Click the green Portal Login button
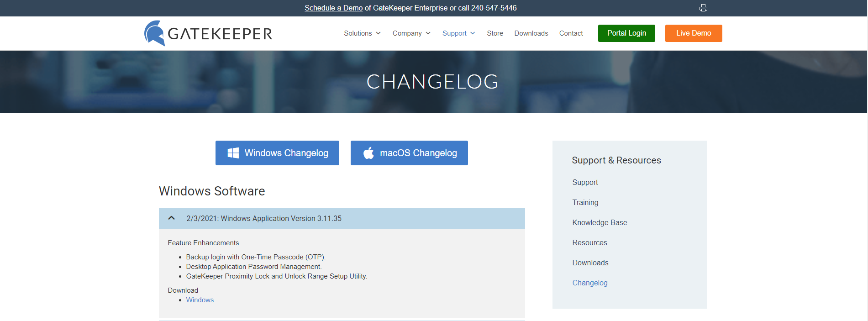 (626, 33)
